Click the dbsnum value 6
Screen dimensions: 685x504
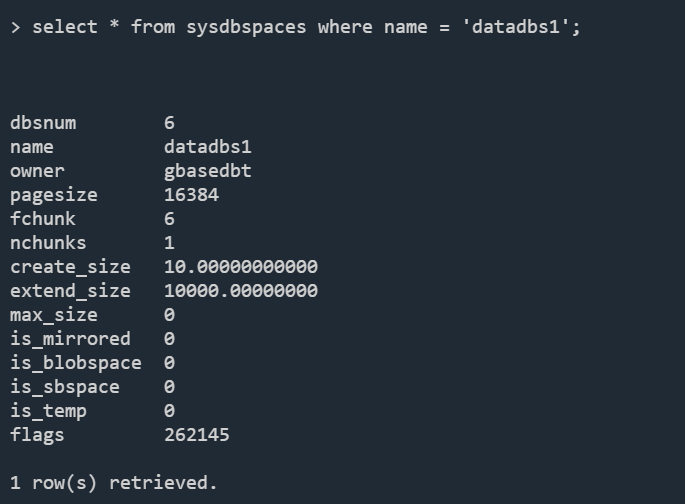pyautogui.click(x=170, y=123)
